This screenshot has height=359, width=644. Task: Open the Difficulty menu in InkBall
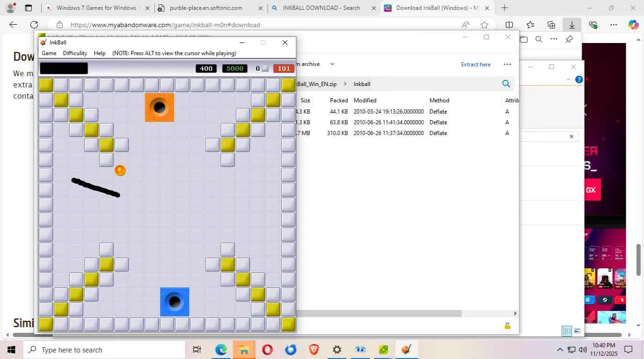[x=75, y=53]
